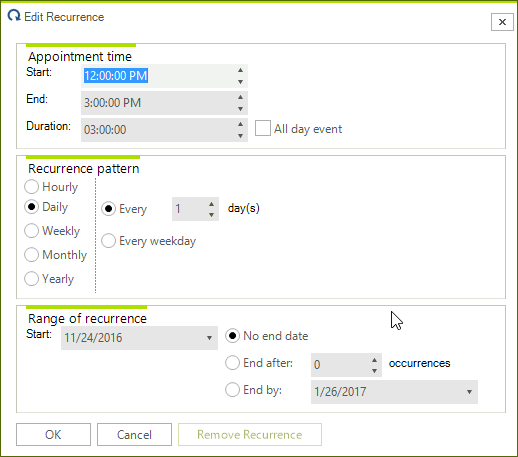This screenshot has width=518, height=457.
Task: Increase the End after occurrences count
Action: click(374, 360)
